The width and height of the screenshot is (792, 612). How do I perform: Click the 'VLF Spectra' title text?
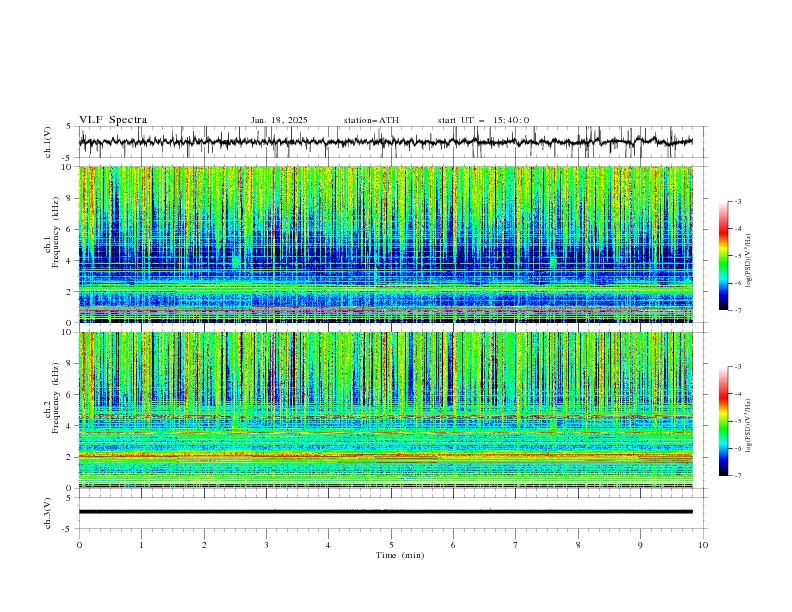point(113,120)
